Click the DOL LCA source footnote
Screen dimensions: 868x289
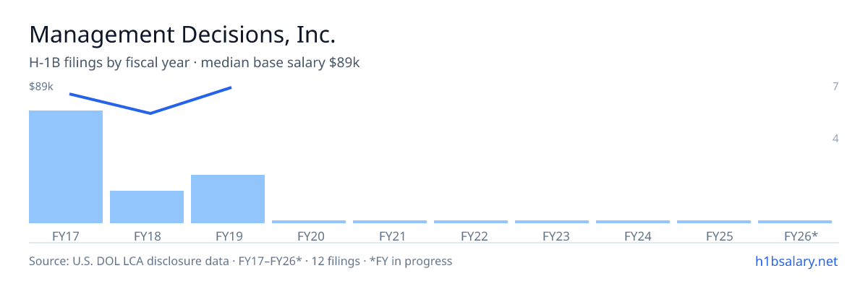click(240, 261)
